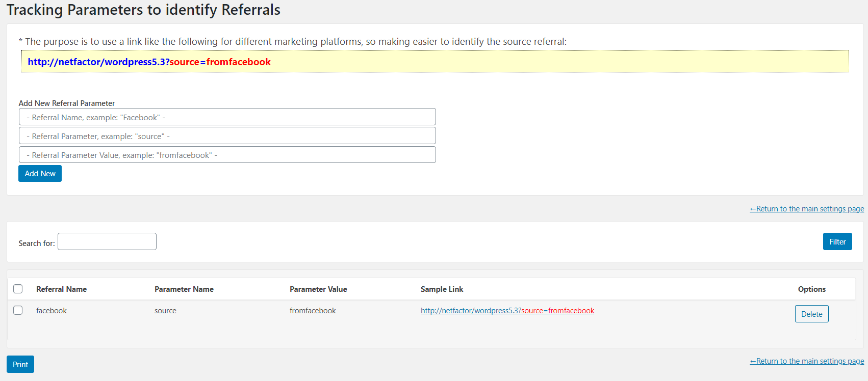868x381 pixels.
Task: Focus the Referral Parameter input field
Action: click(227, 135)
